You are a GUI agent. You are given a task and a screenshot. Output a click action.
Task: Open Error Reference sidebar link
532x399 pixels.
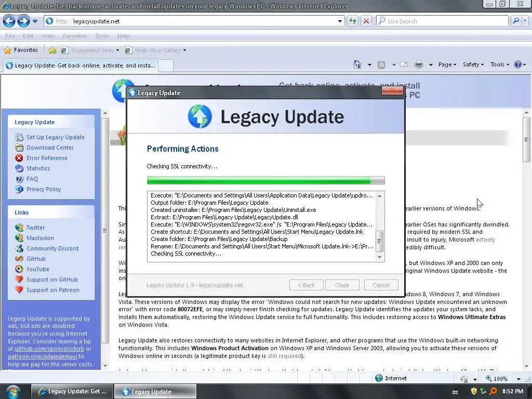pyautogui.click(x=47, y=158)
